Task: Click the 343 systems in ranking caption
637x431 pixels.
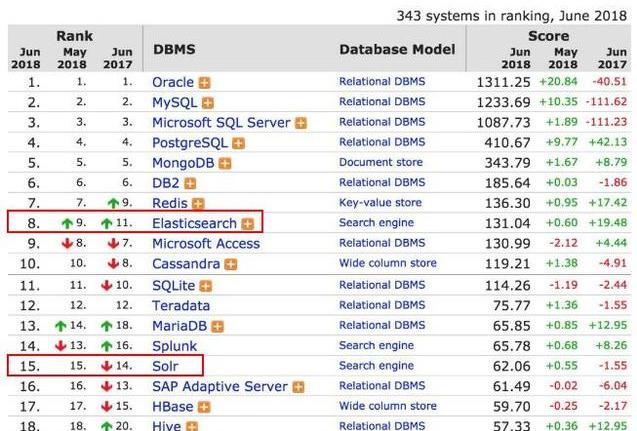Action: tap(512, 16)
